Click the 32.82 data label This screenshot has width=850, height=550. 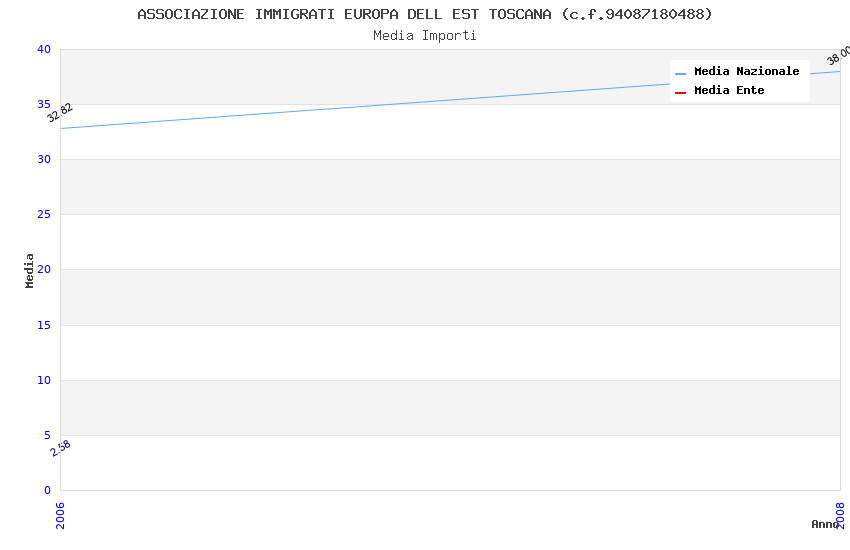pos(60,113)
